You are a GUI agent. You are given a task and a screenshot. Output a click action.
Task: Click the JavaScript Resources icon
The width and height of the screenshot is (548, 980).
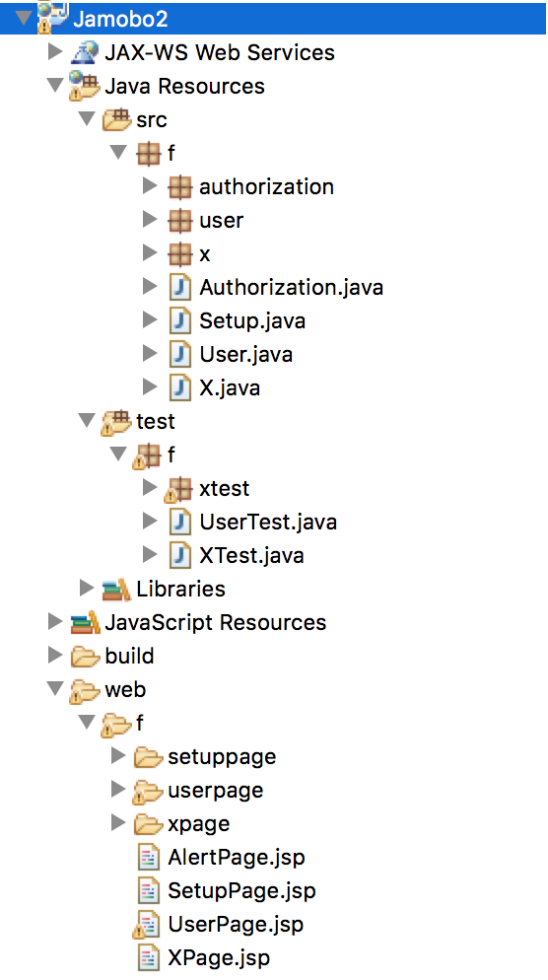(x=85, y=622)
